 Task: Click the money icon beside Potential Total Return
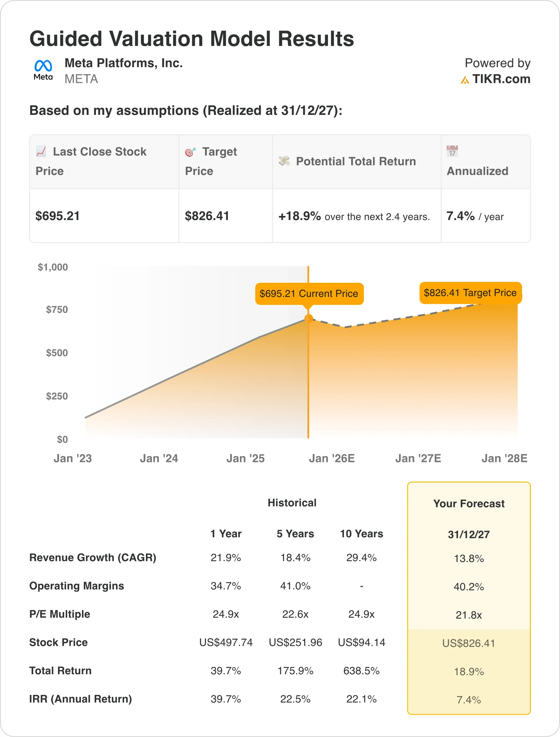284,161
